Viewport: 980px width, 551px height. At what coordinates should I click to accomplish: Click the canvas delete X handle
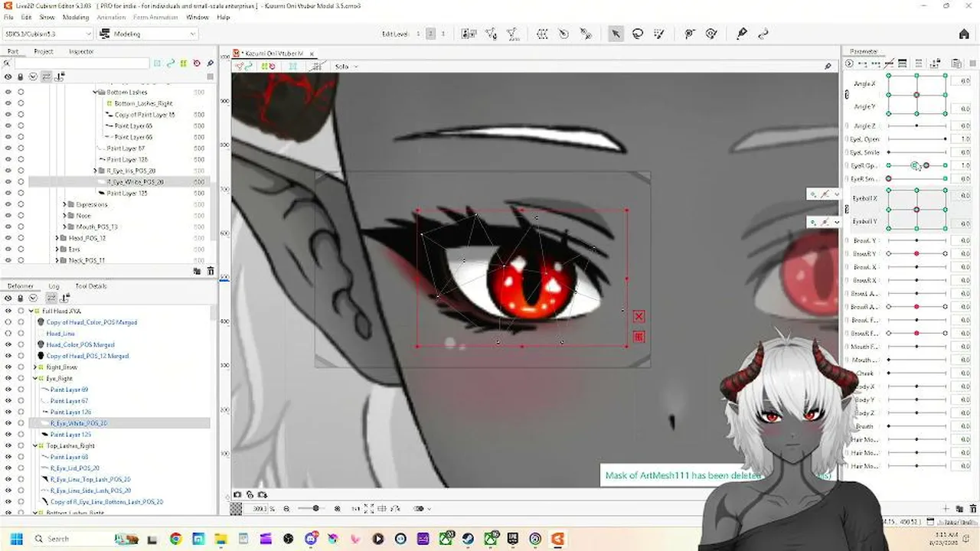tap(639, 316)
